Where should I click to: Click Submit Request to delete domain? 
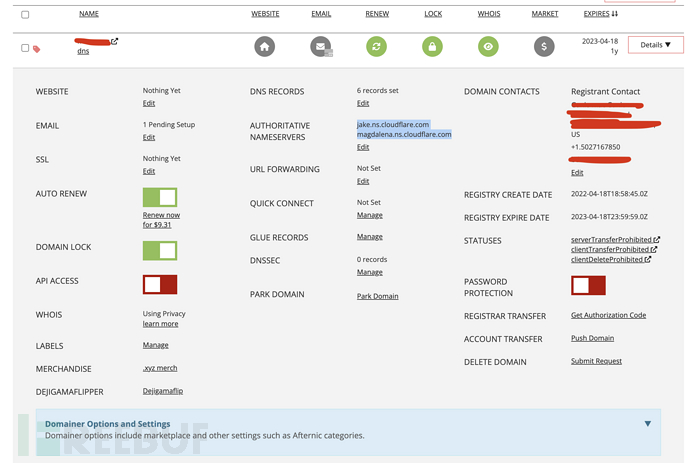click(596, 361)
